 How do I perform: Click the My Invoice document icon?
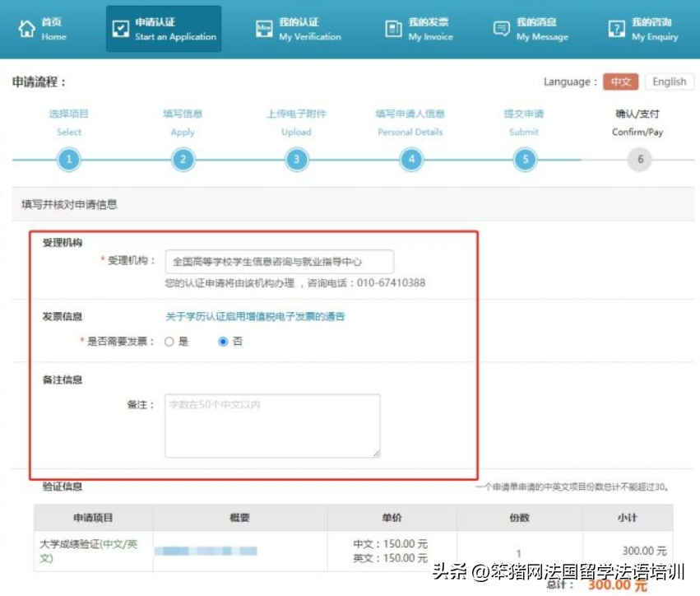(x=393, y=29)
